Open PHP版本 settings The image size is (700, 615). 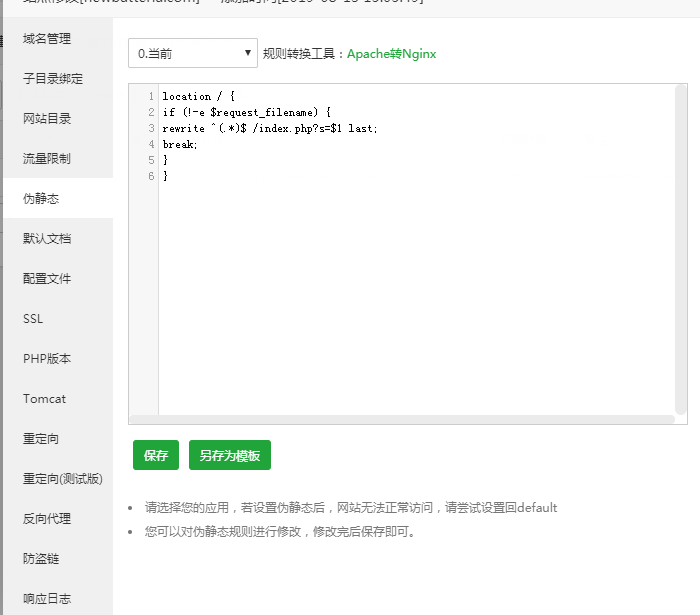[x=47, y=358]
